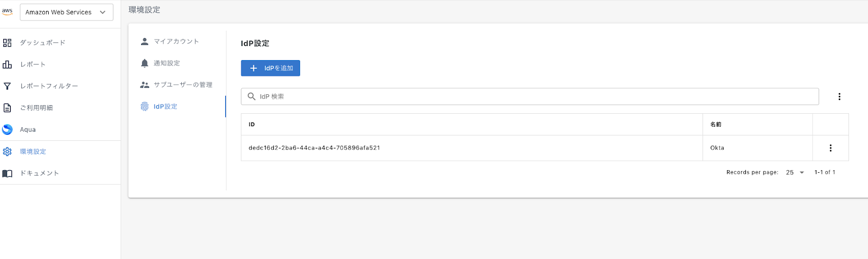Click the fingerprint IdP設定 icon

tap(144, 107)
